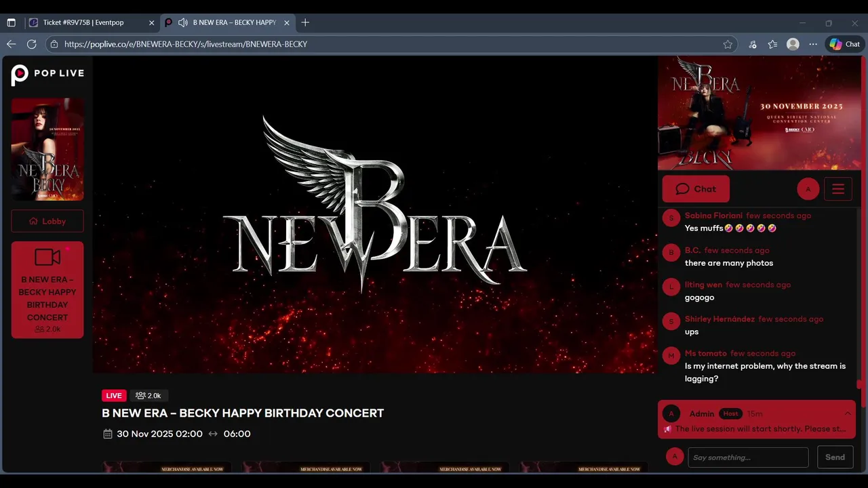
Task: Click the video camera icon in session card
Action: click(x=47, y=257)
